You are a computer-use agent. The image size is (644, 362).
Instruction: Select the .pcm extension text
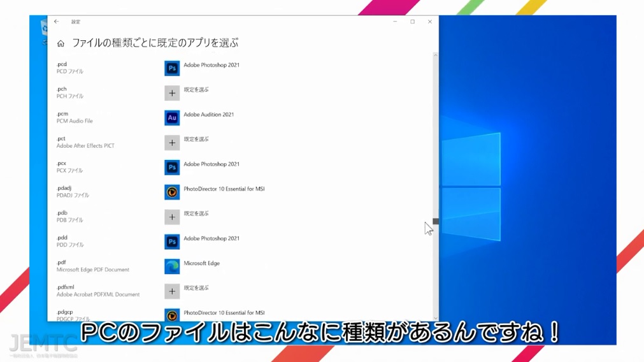click(x=62, y=114)
